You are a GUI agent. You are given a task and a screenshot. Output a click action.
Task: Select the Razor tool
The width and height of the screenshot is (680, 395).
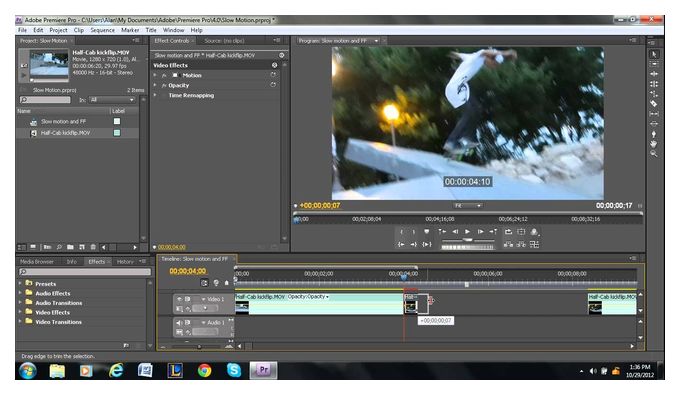click(654, 104)
